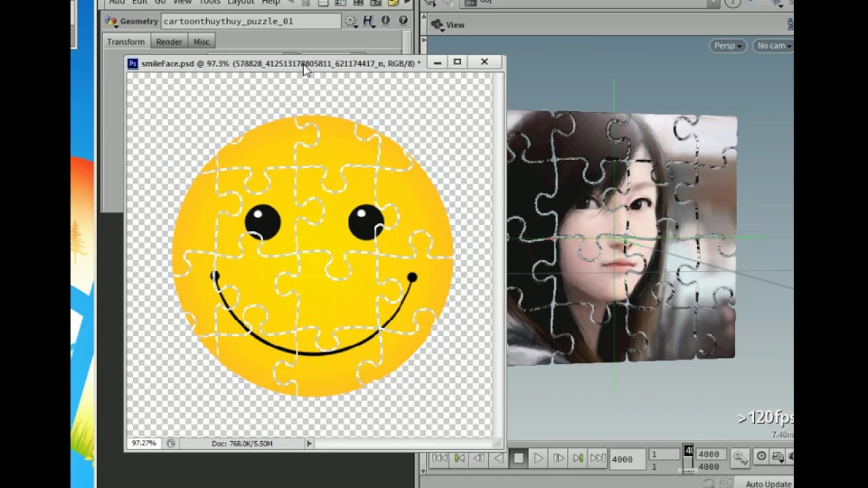Click the obj network path field

[591, 3]
